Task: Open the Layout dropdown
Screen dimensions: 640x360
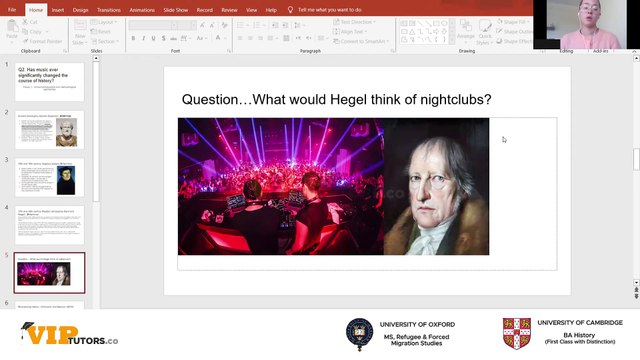Action: tap(104, 22)
